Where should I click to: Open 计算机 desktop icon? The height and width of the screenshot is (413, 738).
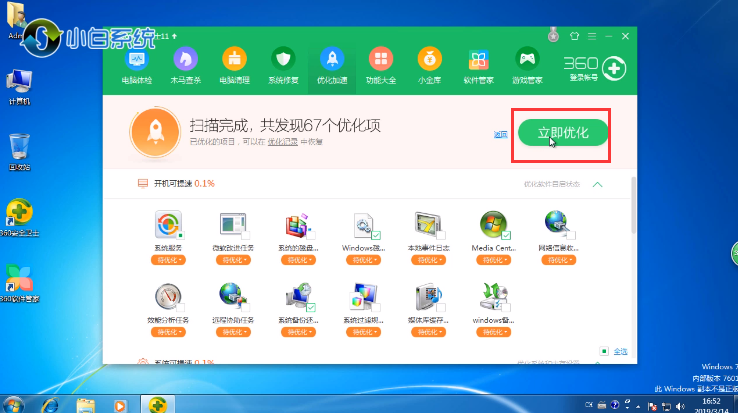(19, 87)
